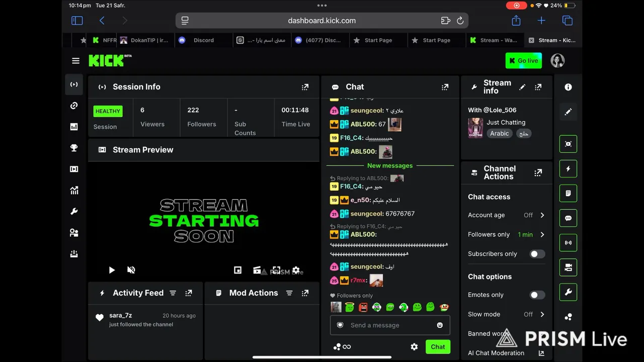Open the download tray icon in left sidebar
The height and width of the screenshot is (362, 644).
click(x=74, y=254)
